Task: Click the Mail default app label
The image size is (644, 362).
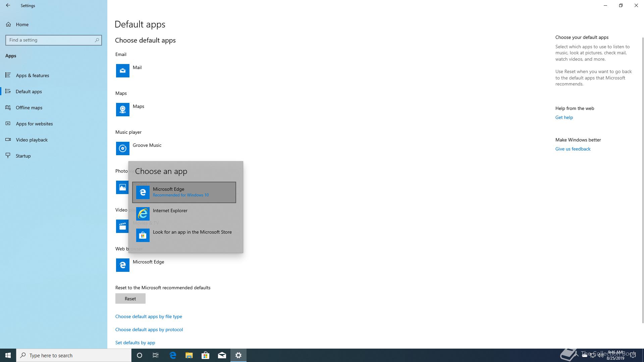Action: click(x=137, y=67)
